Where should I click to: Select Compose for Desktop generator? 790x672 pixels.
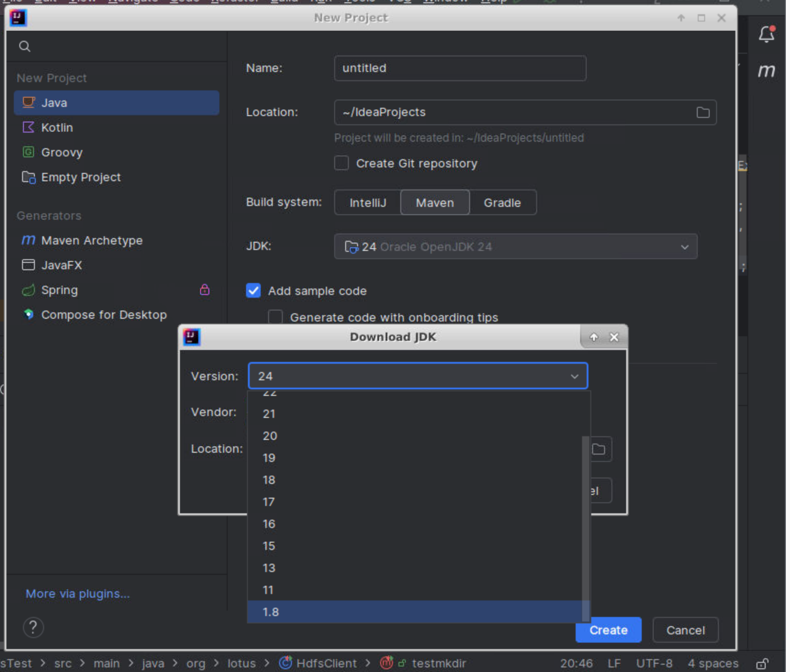coord(117,315)
